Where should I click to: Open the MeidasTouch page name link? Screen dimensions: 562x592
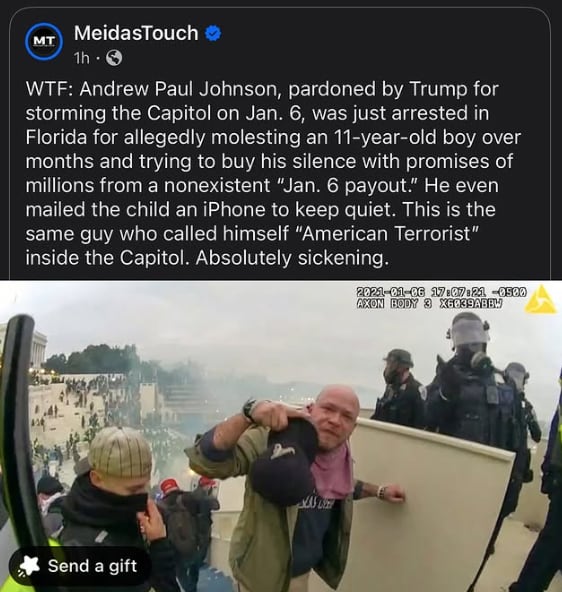136,33
